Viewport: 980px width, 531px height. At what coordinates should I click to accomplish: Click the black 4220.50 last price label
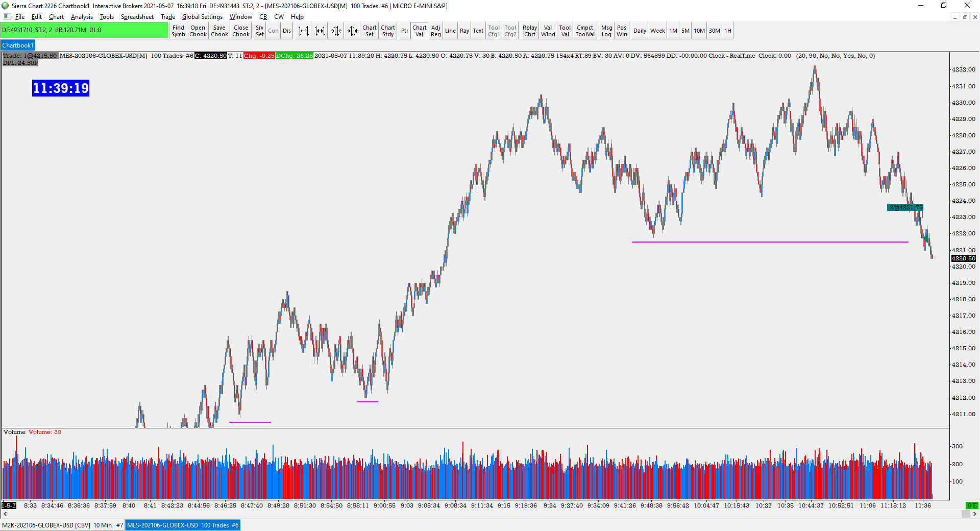pyautogui.click(x=963, y=258)
